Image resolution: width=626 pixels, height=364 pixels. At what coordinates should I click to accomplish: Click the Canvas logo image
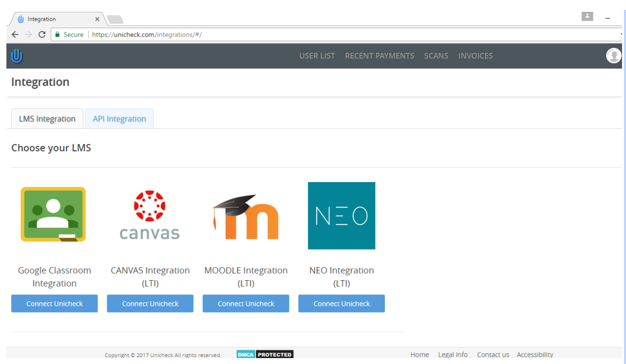coord(149,215)
